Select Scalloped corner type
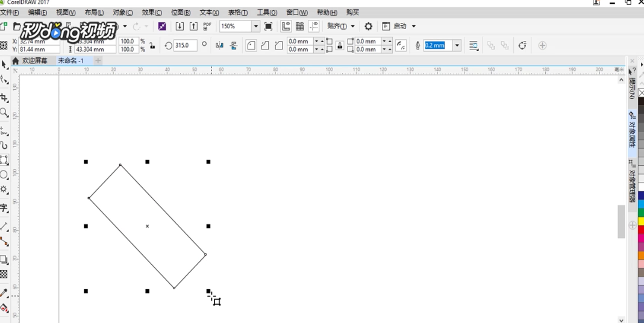Image resolution: width=644 pixels, height=323 pixels. 265,45
